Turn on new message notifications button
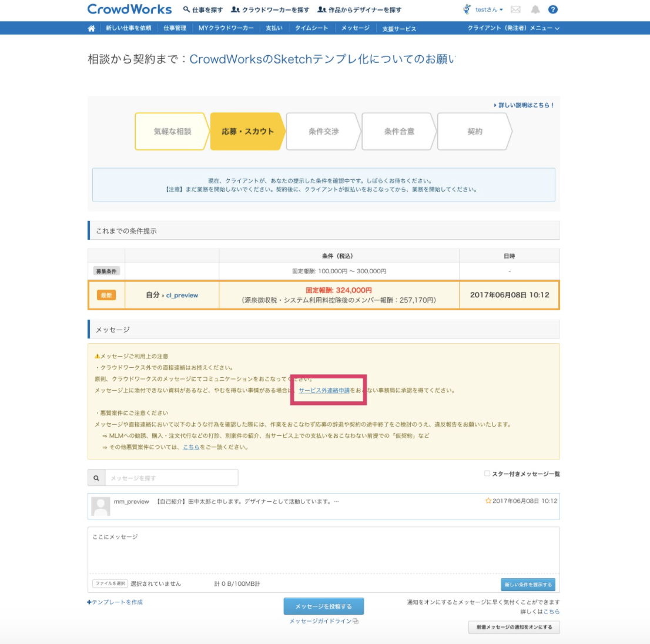This screenshot has width=650, height=644. point(514,627)
